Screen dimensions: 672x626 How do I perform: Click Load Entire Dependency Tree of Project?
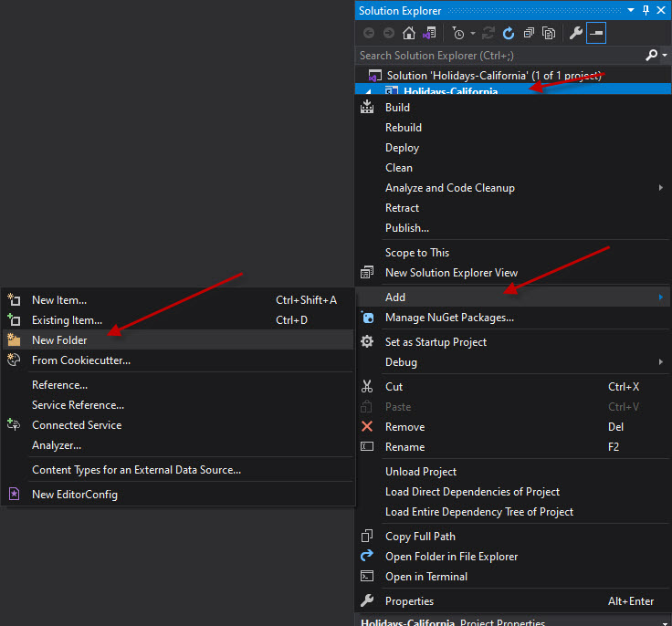(513, 512)
